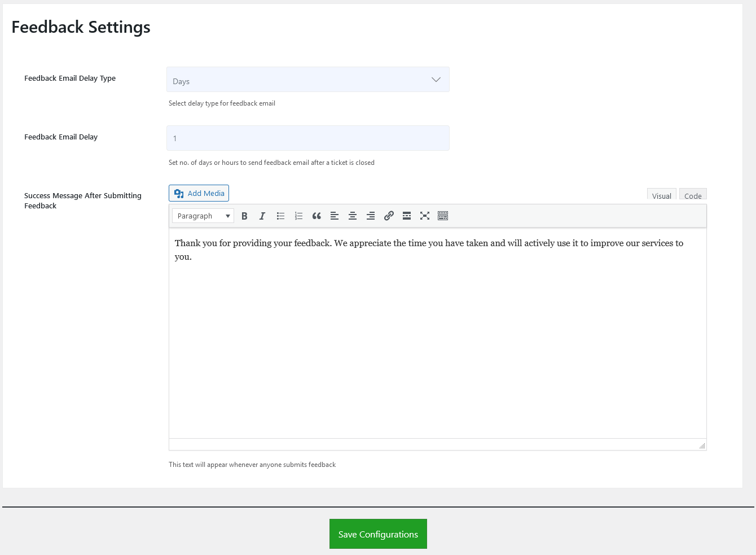Center align the editor text

353,216
